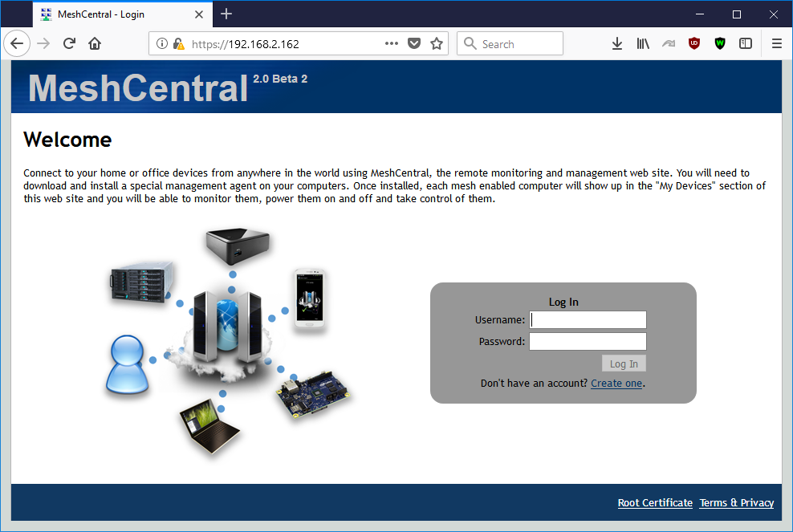Image resolution: width=793 pixels, height=532 pixels.
Task: Open the Firefox hamburger menu
Action: click(x=777, y=43)
